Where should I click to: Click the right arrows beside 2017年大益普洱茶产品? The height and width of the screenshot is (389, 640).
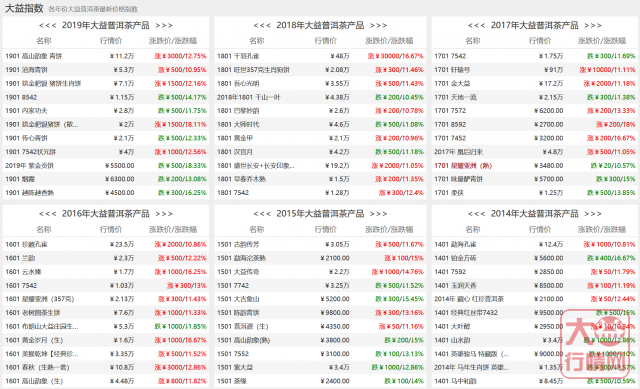593,25
